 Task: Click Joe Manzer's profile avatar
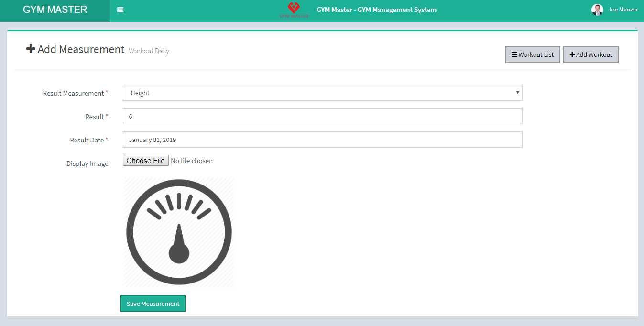(597, 10)
